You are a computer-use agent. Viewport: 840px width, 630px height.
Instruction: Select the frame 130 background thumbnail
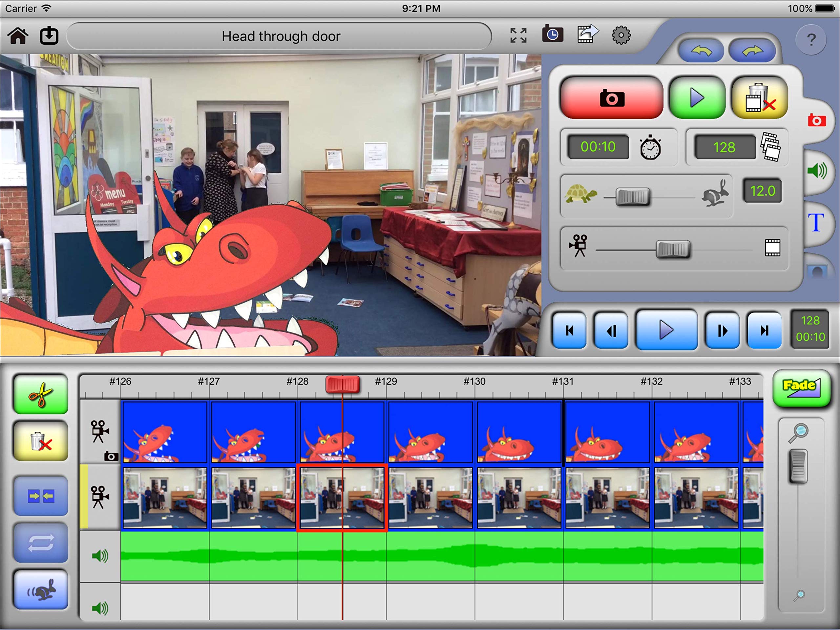pyautogui.click(x=519, y=498)
